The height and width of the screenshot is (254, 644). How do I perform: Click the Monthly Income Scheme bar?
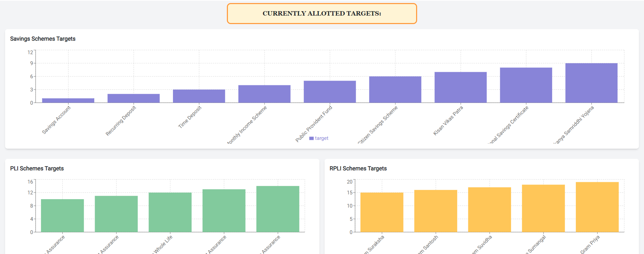pyautogui.click(x=265, y=94)
